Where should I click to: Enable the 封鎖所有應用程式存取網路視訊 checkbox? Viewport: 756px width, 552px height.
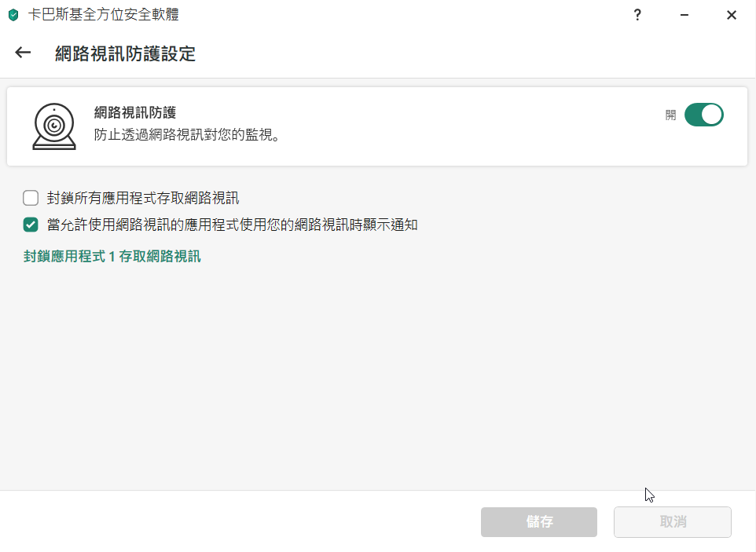click(31, 198)
